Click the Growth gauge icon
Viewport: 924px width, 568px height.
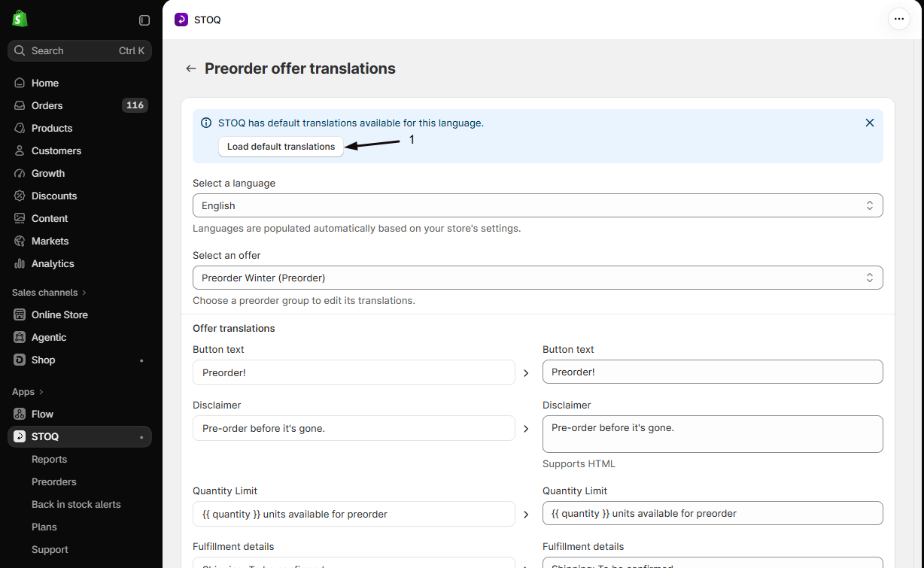click(x=20, y=173)
